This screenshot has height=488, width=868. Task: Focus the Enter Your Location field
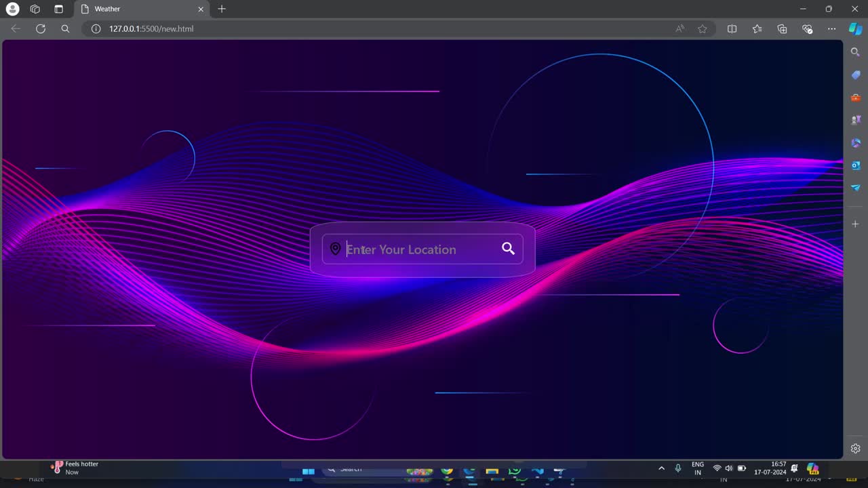click(x=420, y=249)
